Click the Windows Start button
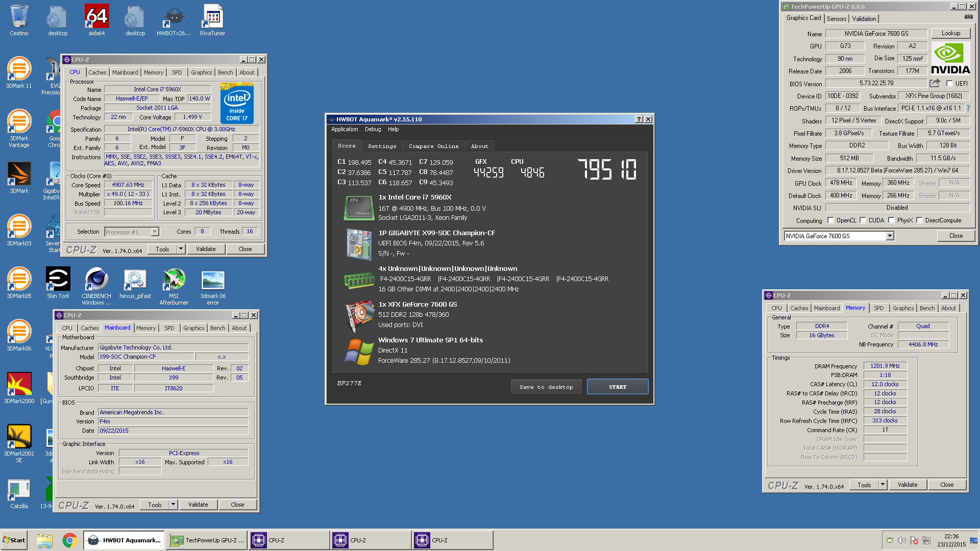980x551 pixels. (x=14, y=540)
